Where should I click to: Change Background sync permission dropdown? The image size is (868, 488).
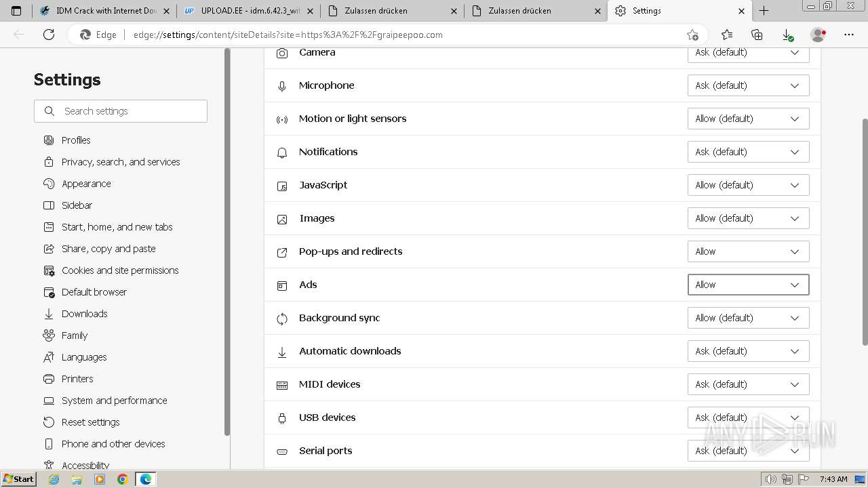748,318
